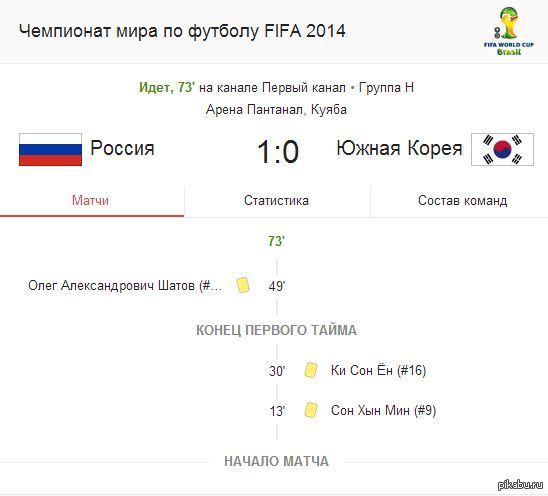Select player Ки Сон Ён (#16)
This screenshot has height=496, width=548.
coord(378,370)
